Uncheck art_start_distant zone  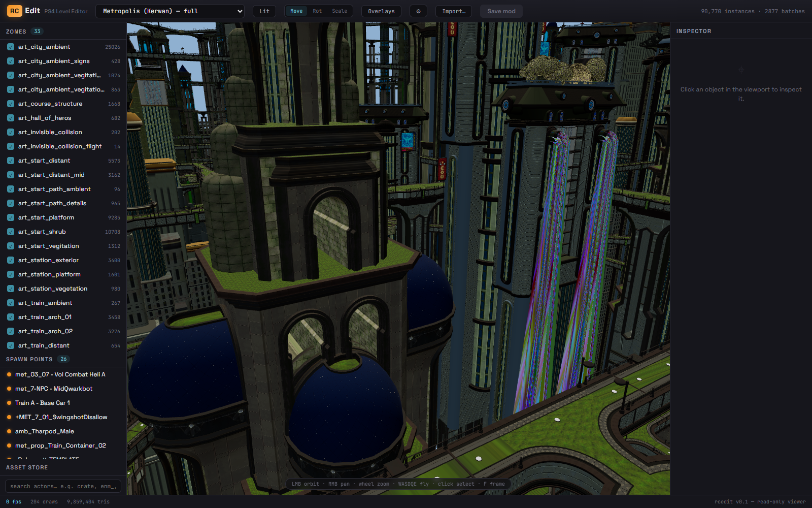11,161
